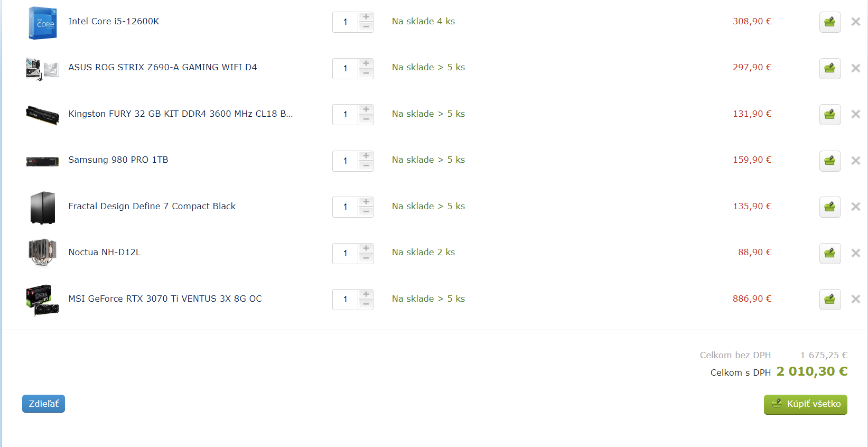Open the Samsung 980 PRO 1TB product link
The image size is (868, 447).
pos(118,160)
